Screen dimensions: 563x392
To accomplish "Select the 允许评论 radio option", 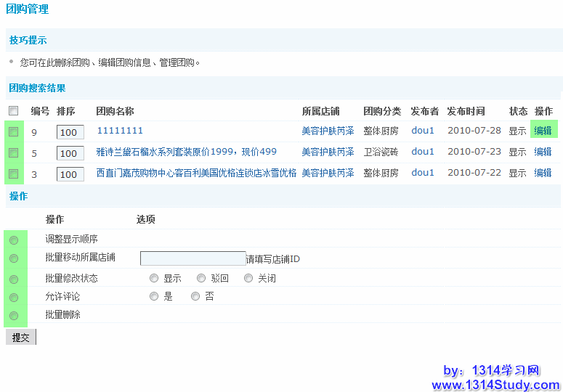I will 14,298.
